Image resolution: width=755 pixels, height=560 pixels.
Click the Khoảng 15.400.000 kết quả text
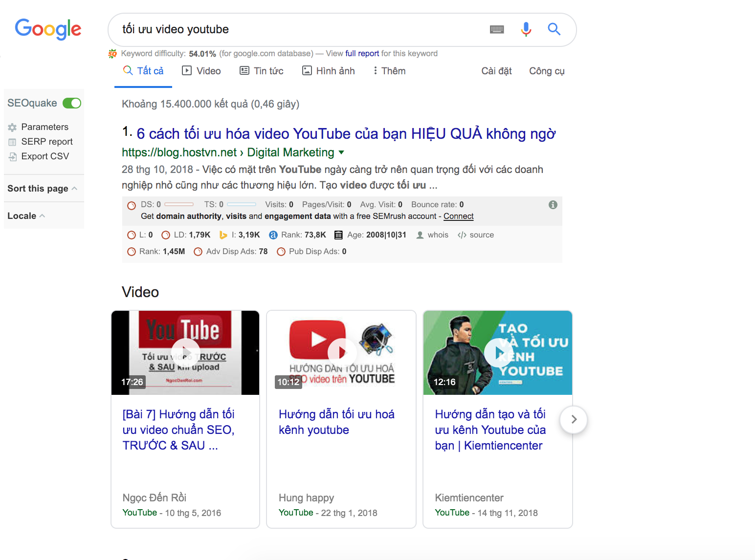click(210, 104)
